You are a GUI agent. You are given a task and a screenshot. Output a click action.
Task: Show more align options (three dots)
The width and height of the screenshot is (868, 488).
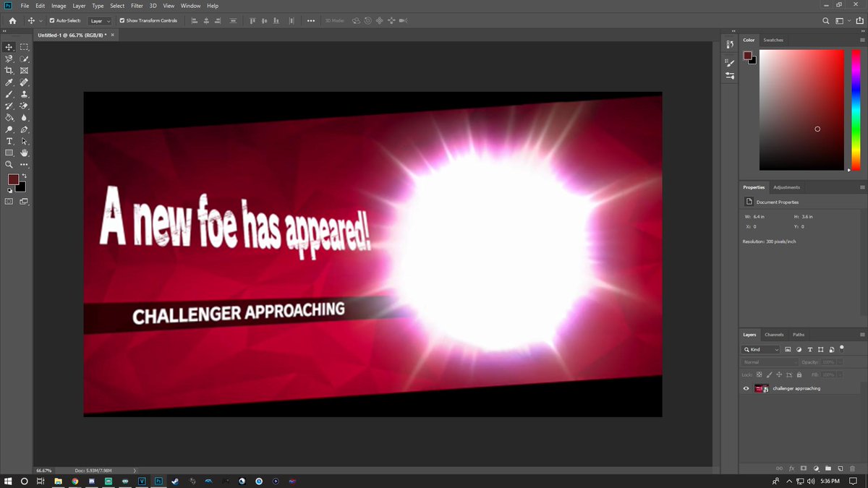tap(311, 21)
